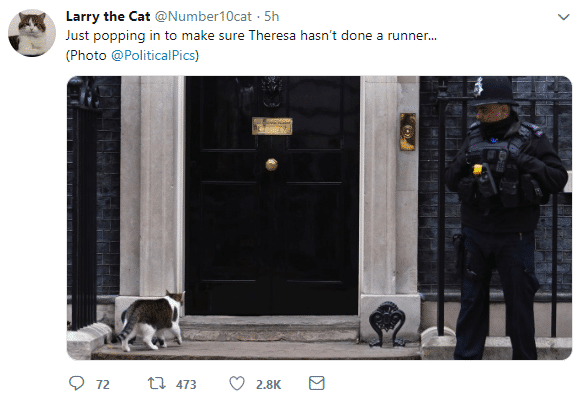Share via the envelope message icon
This screenshot has height=397, width=581.
click(x=317, y=383)
